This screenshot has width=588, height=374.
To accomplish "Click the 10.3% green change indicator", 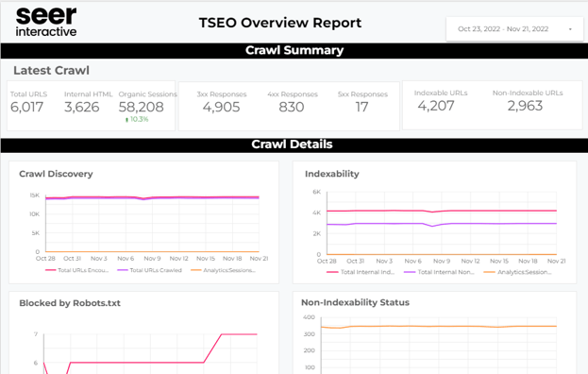I will click(137, 119).
